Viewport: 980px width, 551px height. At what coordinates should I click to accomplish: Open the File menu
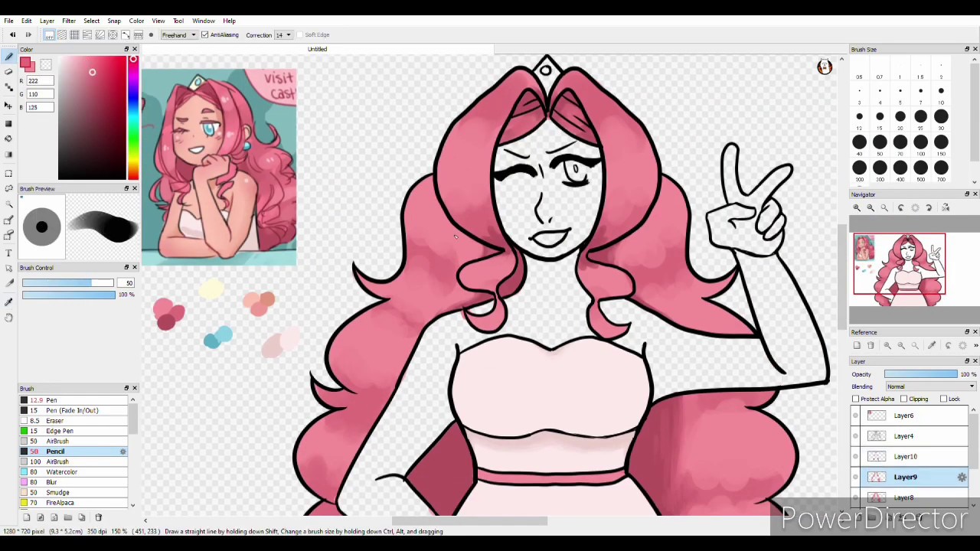tap(8, 21)
